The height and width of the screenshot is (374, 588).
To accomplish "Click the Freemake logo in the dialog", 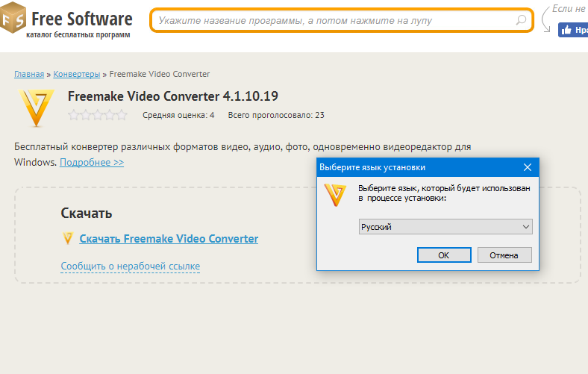I will (335, 195).
